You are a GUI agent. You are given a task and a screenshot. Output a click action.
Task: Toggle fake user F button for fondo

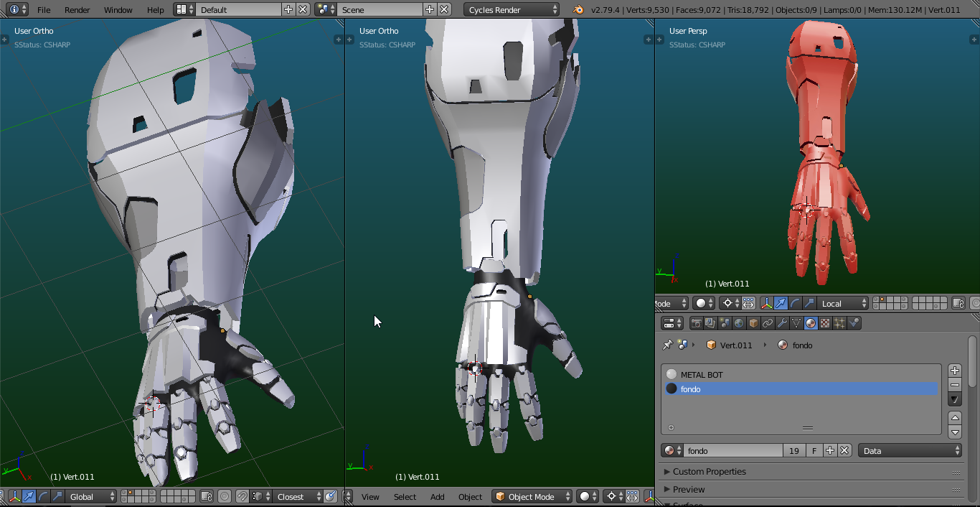pyautogui.click(x=814, y=450)
